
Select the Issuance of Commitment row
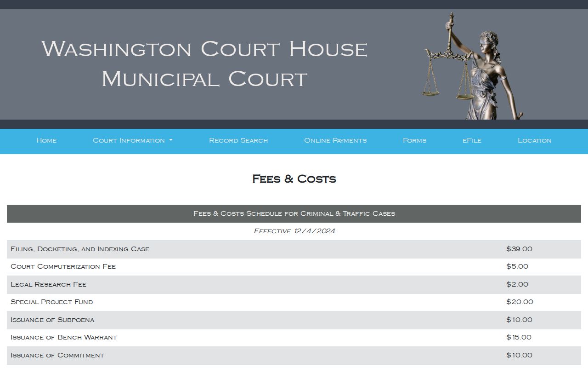[x=294, y=355]
